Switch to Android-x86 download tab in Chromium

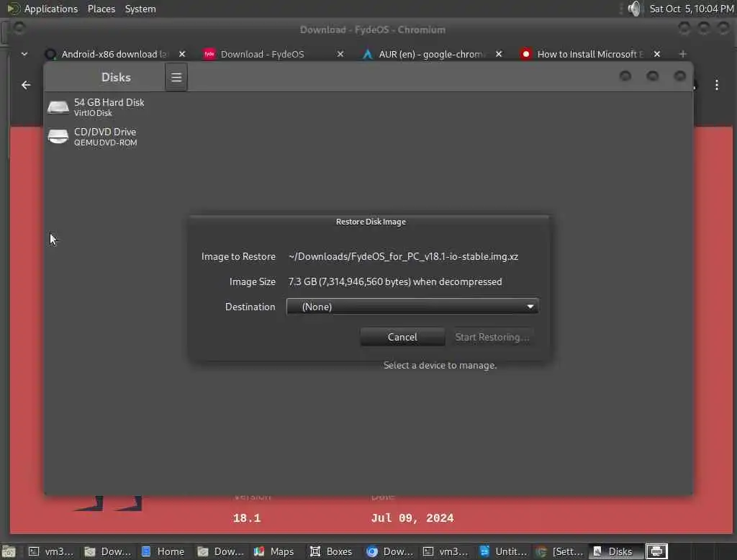[114, 54]
